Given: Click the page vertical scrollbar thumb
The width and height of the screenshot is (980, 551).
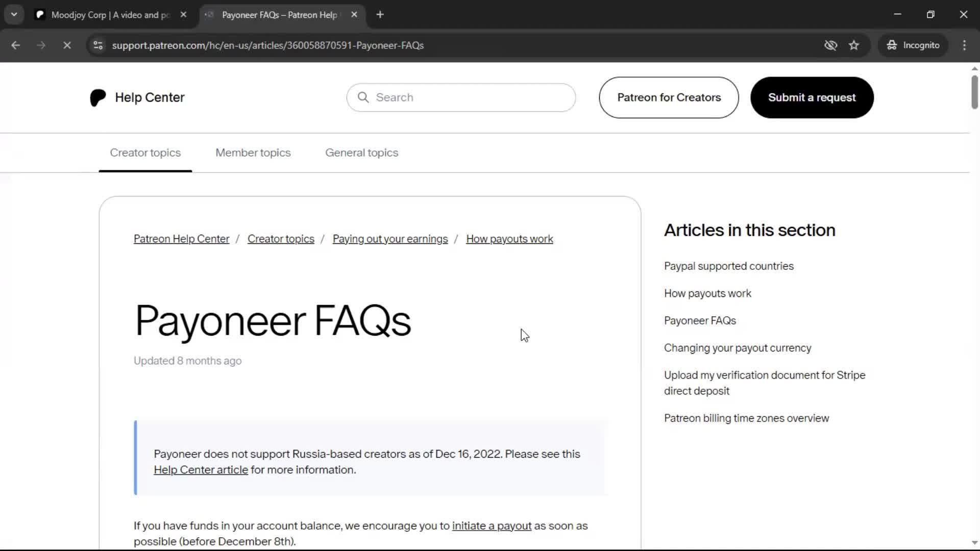Looking at the screenshot, I should pos(974,92).
